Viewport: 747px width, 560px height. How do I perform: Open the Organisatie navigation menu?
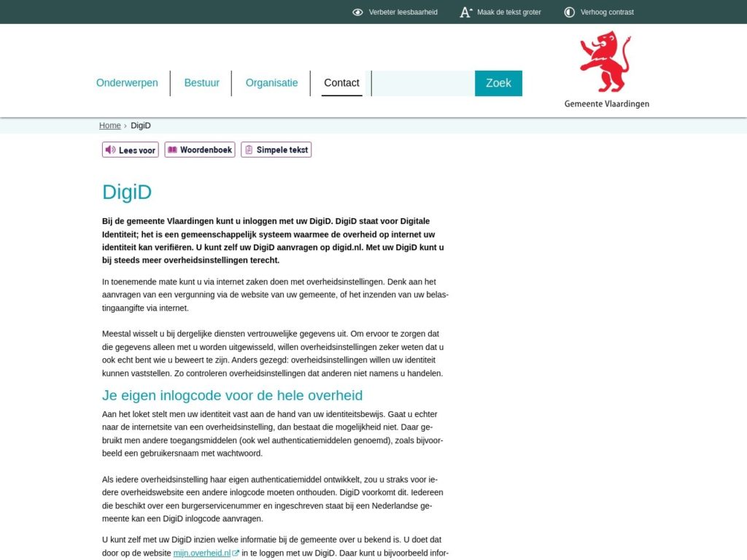tap(271, 82)
